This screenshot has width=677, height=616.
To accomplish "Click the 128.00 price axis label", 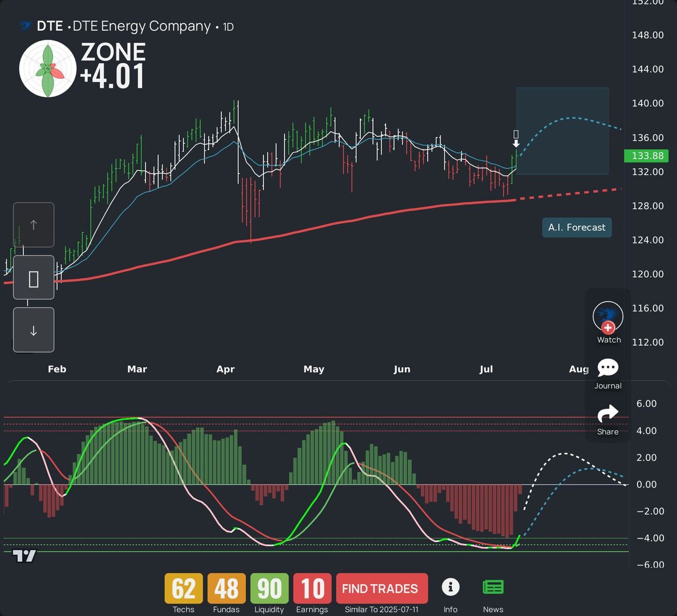I will coord(648,206).
